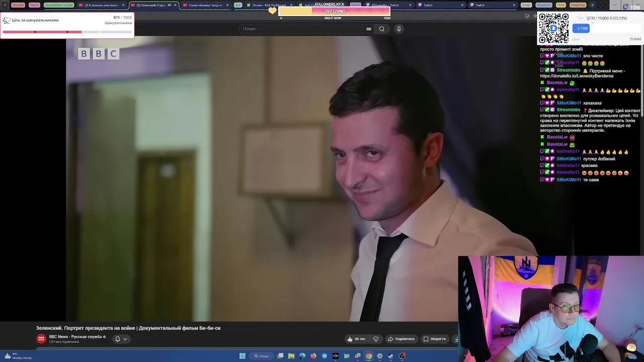Image resolution: width=644 pixels, height=362 pixels.
Task: Select the Документал і історія tab group
Action: [59, 5]
